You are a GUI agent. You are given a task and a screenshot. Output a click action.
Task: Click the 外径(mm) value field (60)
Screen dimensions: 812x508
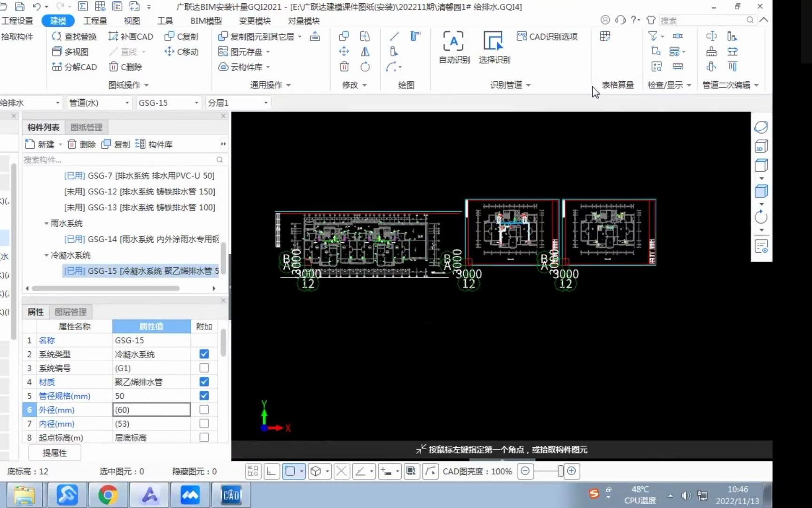(151, 410)
